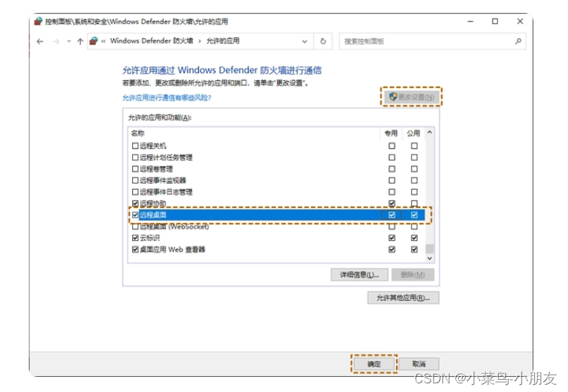This screenshot has height=392, width=568.
Task: Click the title bar firewall icon
Action: 38,22
